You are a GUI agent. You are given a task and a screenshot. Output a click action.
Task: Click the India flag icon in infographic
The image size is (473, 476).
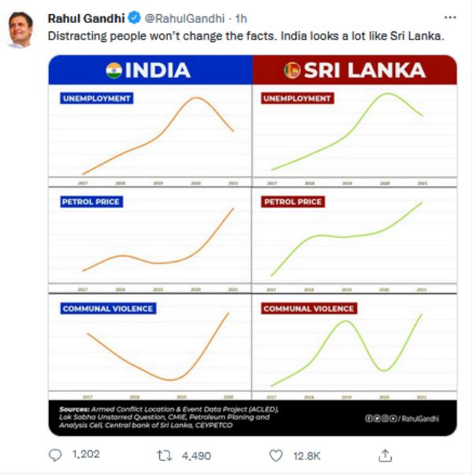[114, 70]
